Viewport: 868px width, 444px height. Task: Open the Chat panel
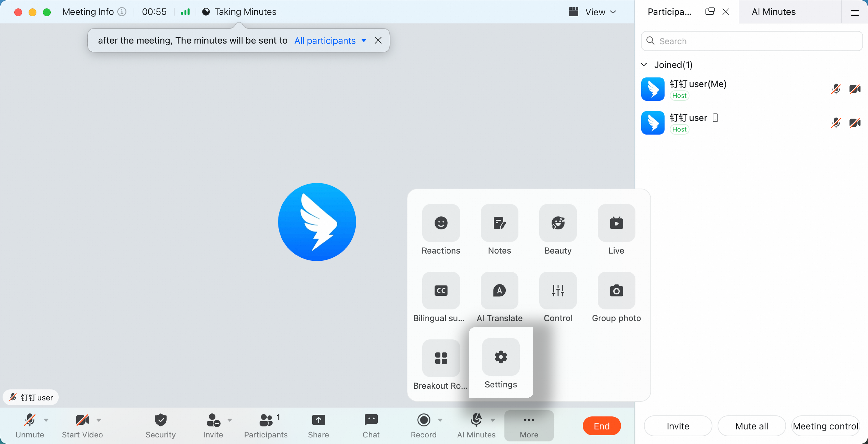pyautogui.click(x=371, y=426)
